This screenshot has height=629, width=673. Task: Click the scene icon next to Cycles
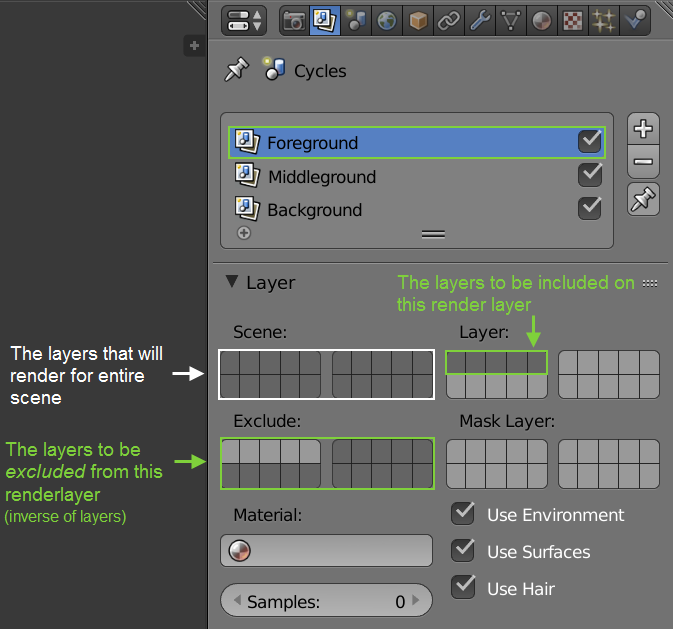tap(274, 69)
